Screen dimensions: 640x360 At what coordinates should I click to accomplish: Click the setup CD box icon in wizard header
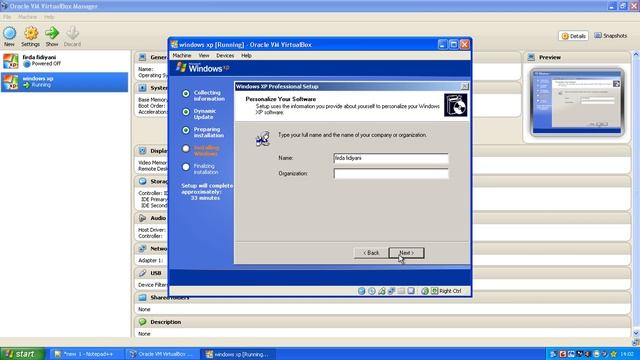pyautogui.click(x=456, y=105)
